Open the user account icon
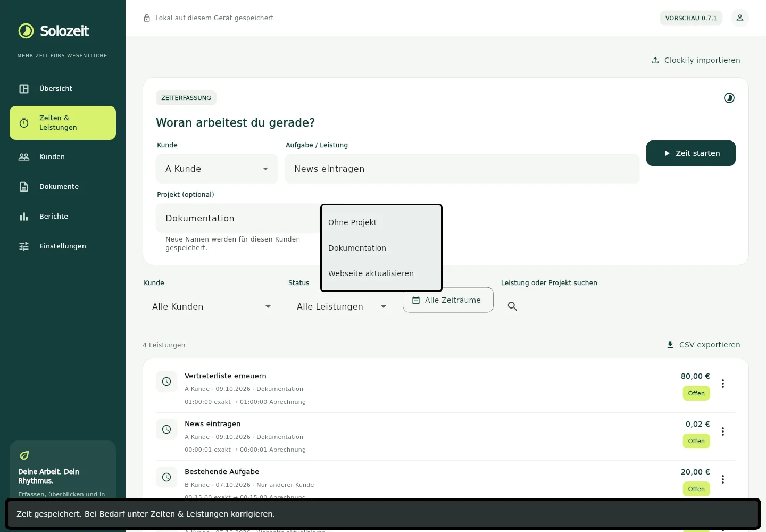 [740, 18]
